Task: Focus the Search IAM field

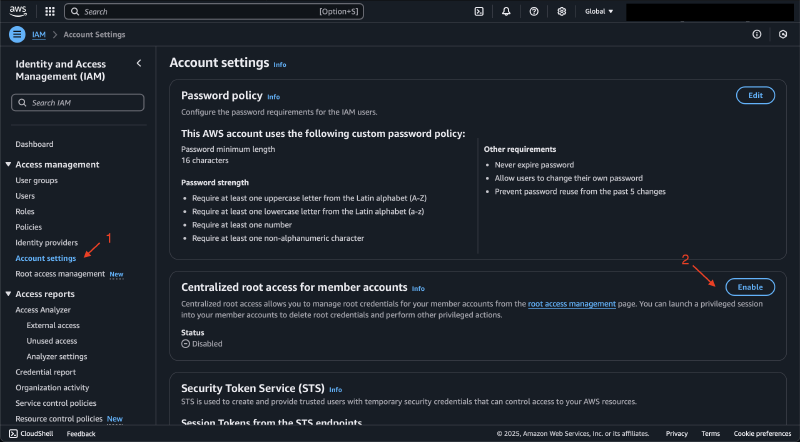Action: point(78,103)
